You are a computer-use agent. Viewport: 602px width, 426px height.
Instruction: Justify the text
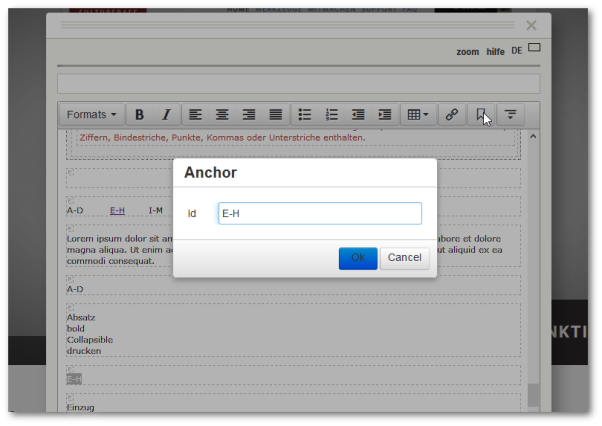275,115
